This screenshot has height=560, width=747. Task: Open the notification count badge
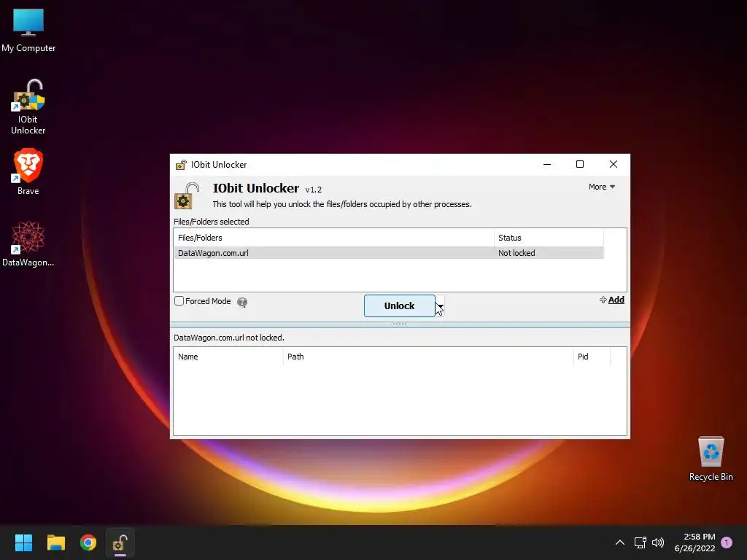[x=727, y=542]
